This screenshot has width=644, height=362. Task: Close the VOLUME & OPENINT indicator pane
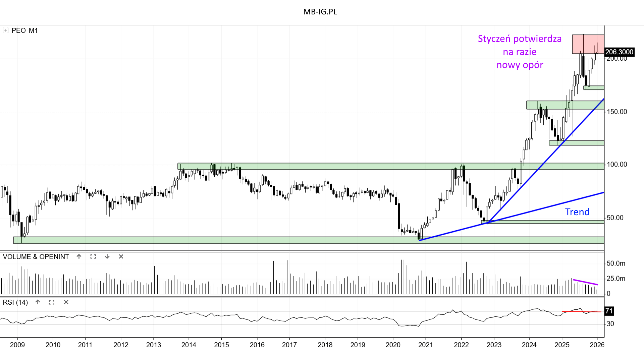(121, 256)
